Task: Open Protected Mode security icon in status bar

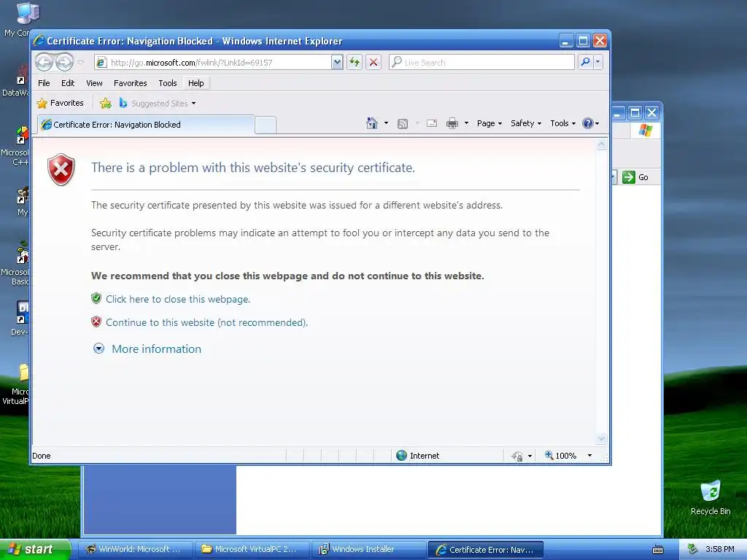Action: point(517,456)
